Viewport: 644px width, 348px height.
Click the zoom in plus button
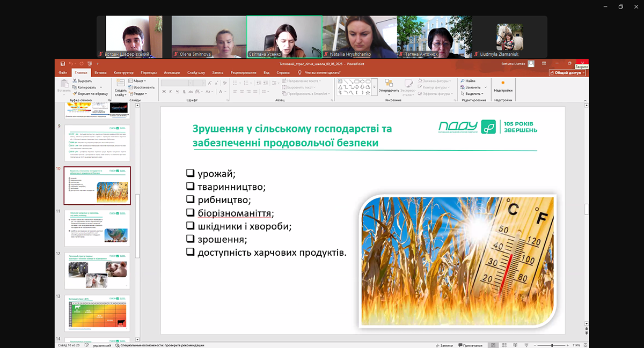point(568,345)
